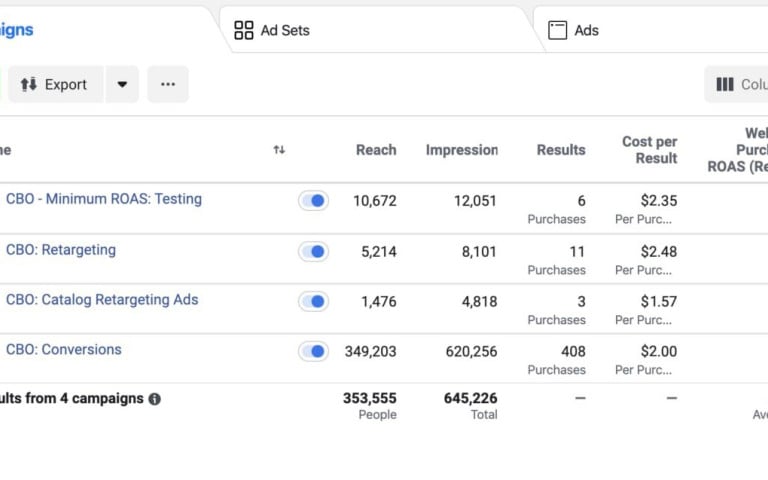Viewport: 768px width, 480px height.
Task: Sort by the Impressions column header
Action: [x=461, y=150]
